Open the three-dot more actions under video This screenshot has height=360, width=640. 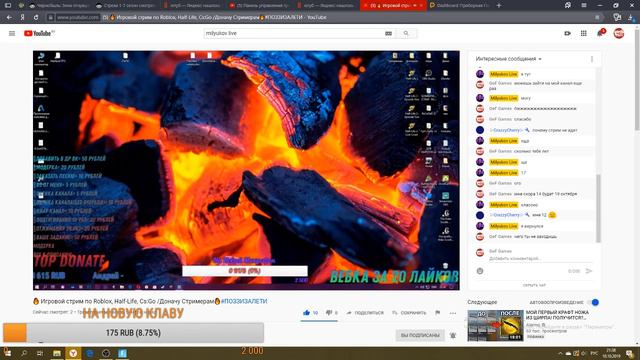pyautogui.click(x=453, y=313)
